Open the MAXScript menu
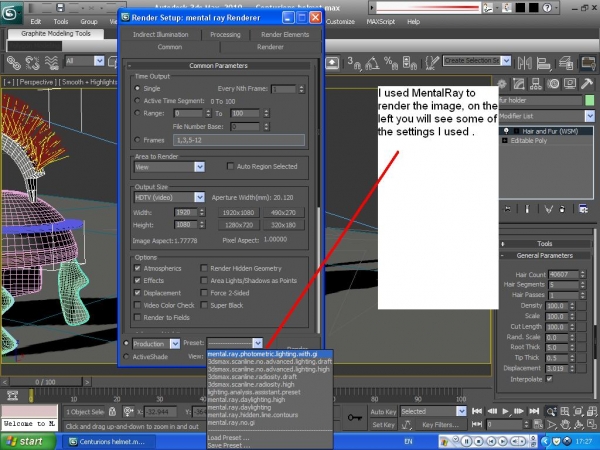The width and height of the screenshot is (600, 450). pos(380,22)
